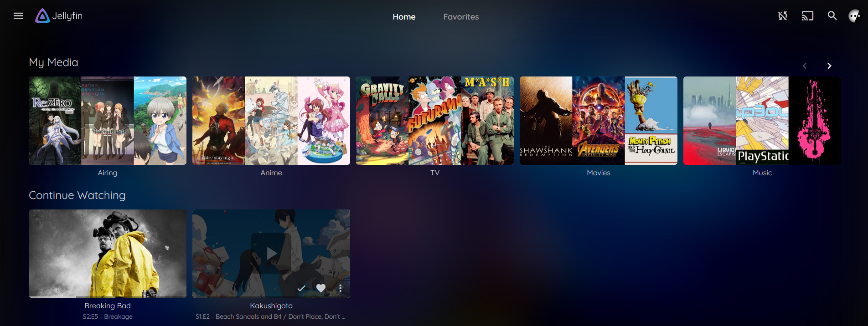This screenshot has height=326, width=868.
Task: Open the Kakushigoto three-dot more menu
Action: (340, 288)
